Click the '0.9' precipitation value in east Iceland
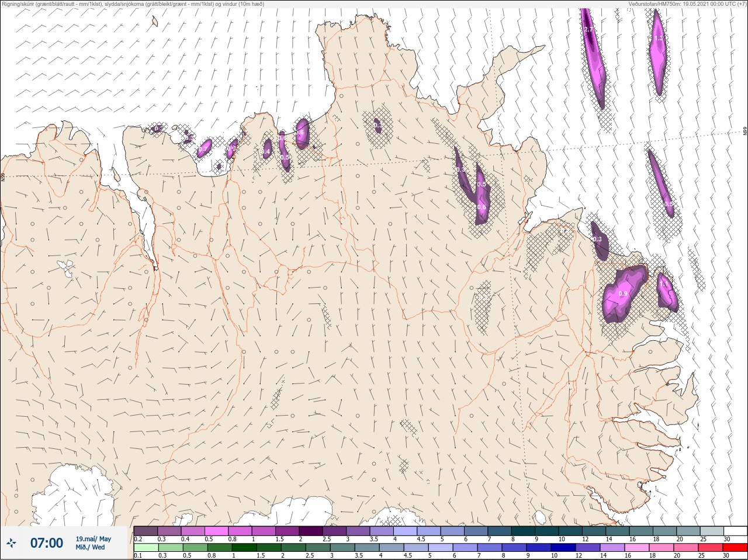Image resolution: width=748 pixels, height=560 pixels. click(623, 293)
